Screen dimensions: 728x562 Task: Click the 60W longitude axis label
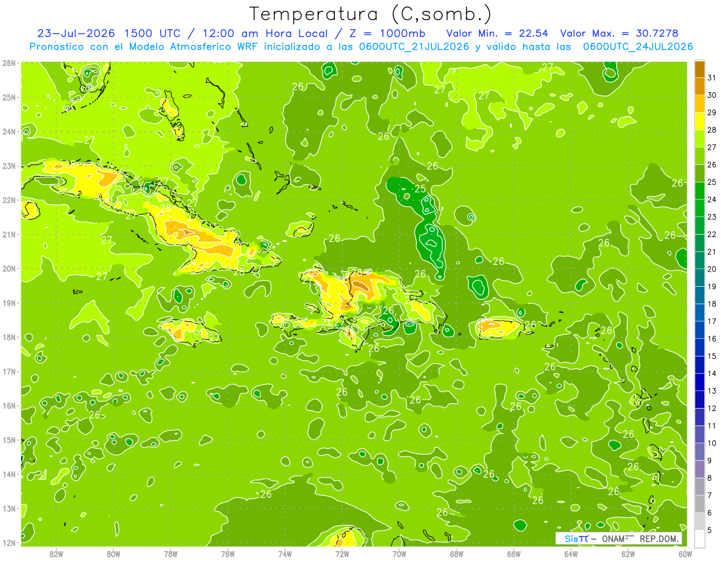(x=685, y=554)
